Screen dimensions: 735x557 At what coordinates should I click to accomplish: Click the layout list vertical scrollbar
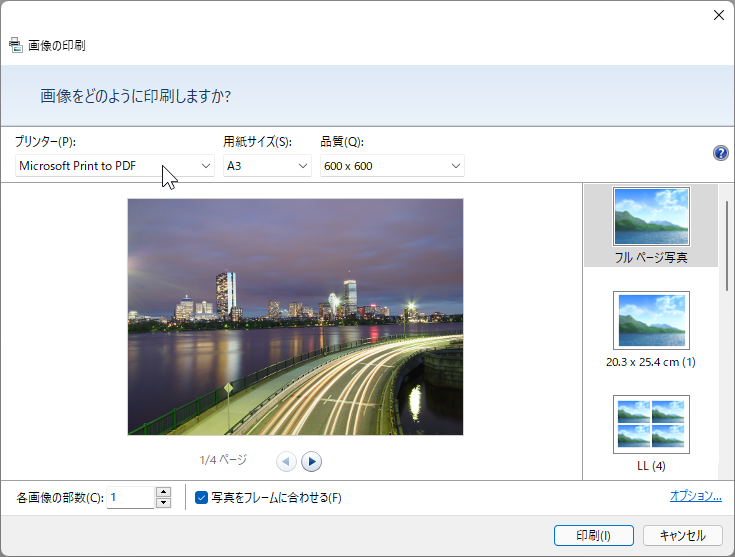(x=726, y=246)
